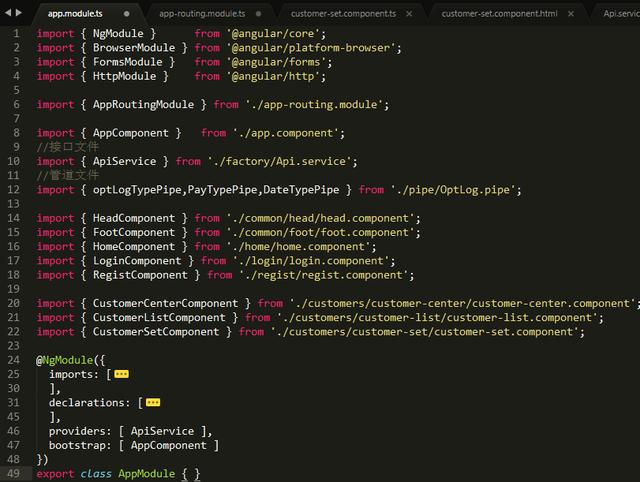Close the customer-set.component.ts tab
Viewport: 640px width, 482px height.
click(409, 14)
